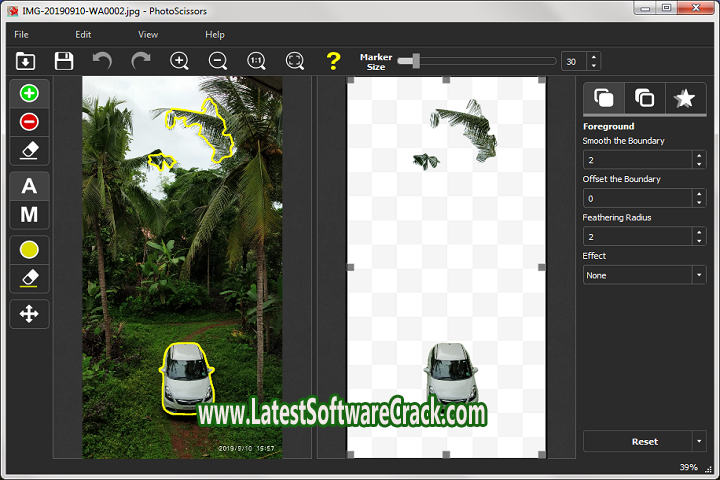Toggle the A automatic mode button
This screenshot has width=720, height=480.
click(29, 186)
